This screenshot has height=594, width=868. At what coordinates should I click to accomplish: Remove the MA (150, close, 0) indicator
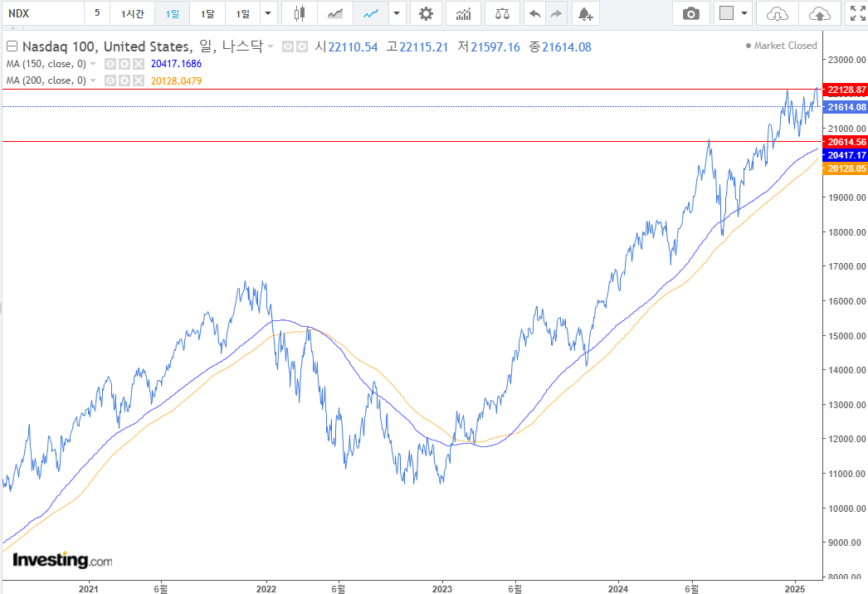click(139, 64)
